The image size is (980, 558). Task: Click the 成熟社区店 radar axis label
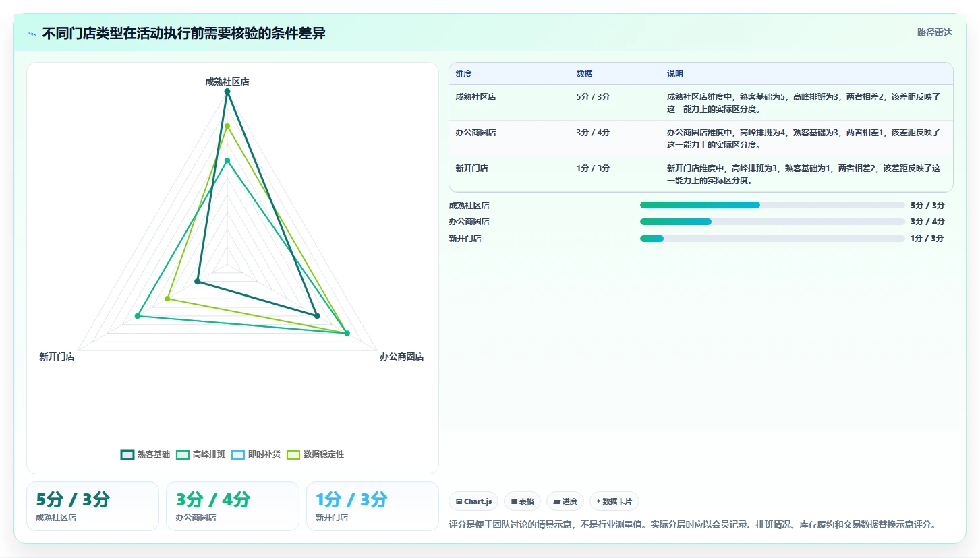(x=227, y=82)
